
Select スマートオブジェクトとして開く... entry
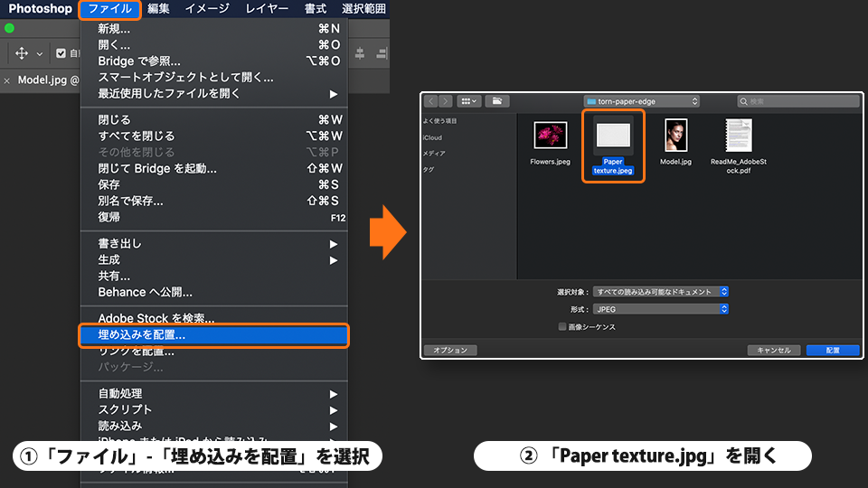[214, 78]
